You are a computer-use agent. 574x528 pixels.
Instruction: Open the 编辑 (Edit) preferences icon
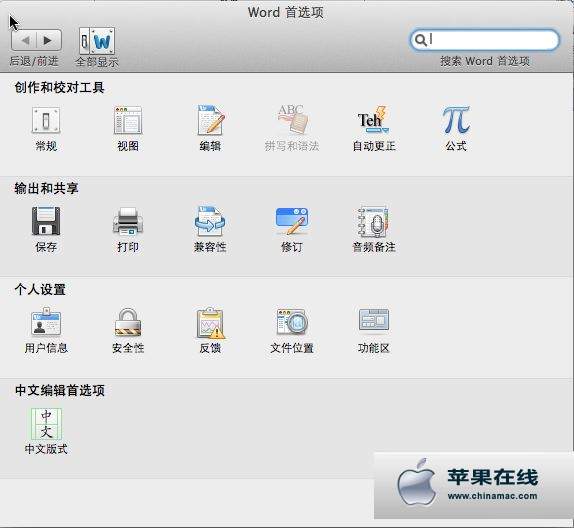(210, 119)
